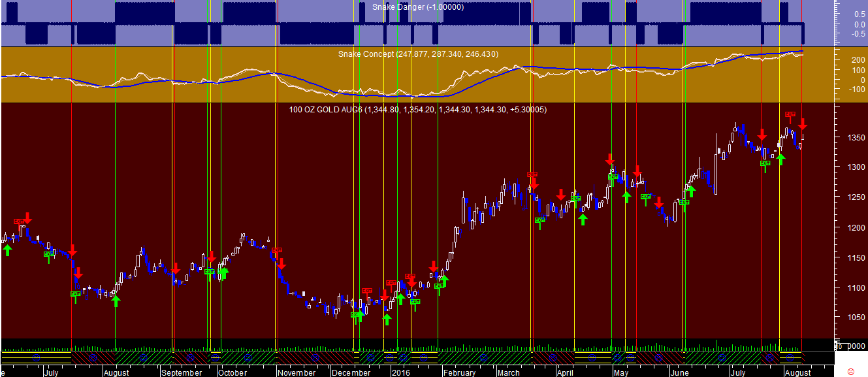Image resolution: width=868 pixels, height=377 pixels.
Task: Select the Snake Concept indicator title
Action: click(x=418, y=54)
